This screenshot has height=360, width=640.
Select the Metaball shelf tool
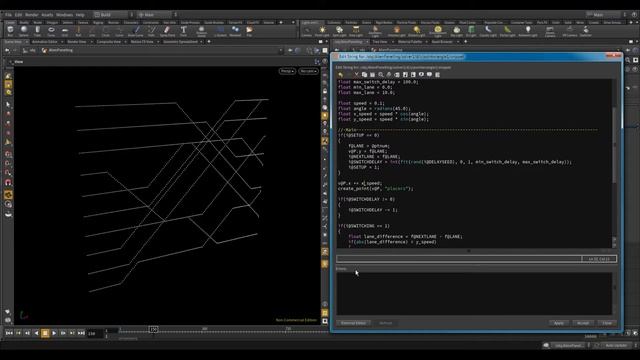click(x=235, y=31)
